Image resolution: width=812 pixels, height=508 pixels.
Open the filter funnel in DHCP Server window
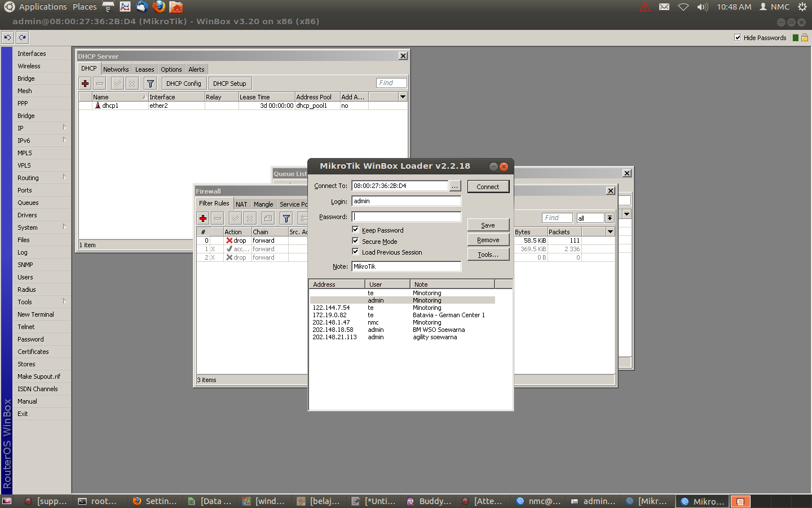150,84
